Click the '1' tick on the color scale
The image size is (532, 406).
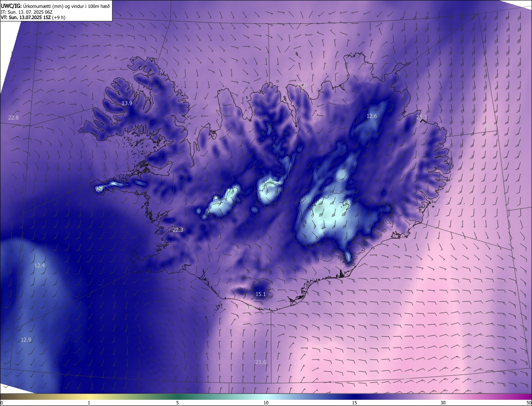[89, 403]
